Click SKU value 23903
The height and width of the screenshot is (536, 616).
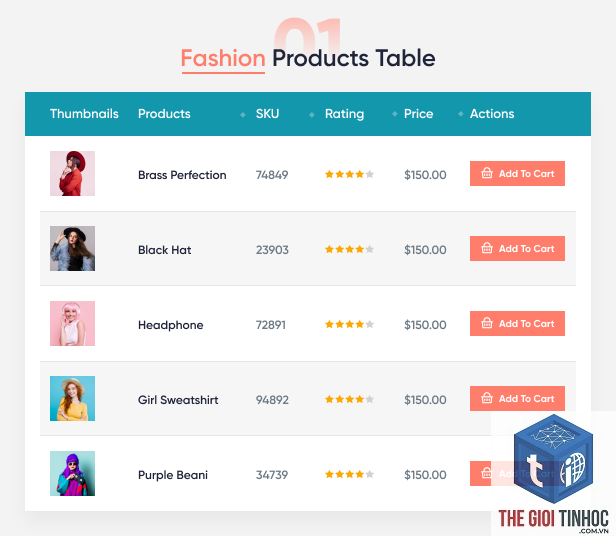(272, 250)
